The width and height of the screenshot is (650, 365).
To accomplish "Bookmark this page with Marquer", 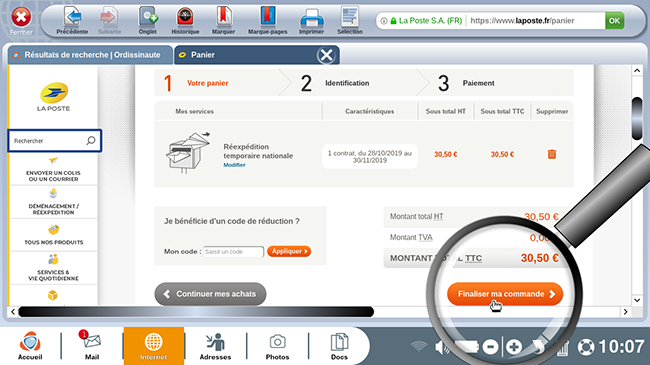I will (x=223, y=20).
